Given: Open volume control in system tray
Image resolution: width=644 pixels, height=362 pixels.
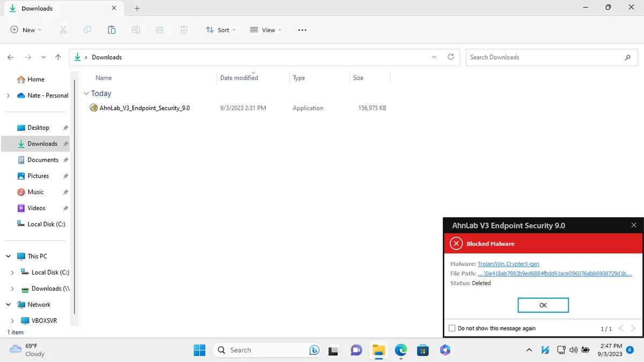Looking at the screenshot, I should pos(573,350).
